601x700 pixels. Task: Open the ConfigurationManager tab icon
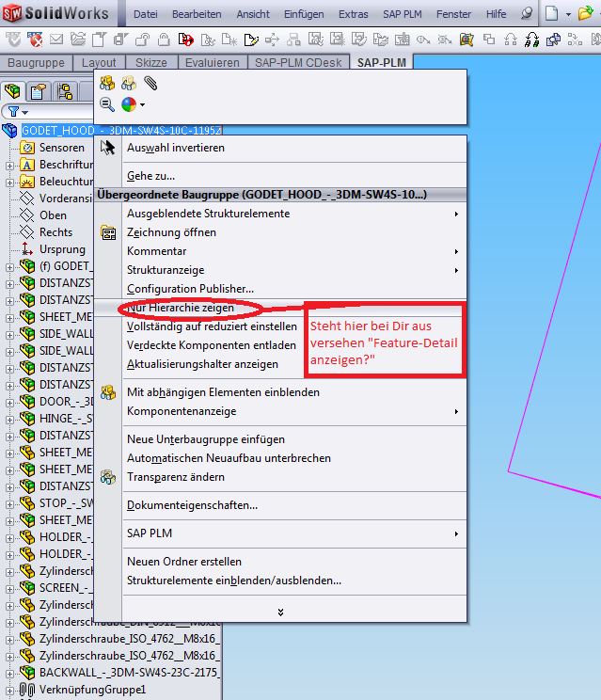pyautogui.click(x=65, y=91)
